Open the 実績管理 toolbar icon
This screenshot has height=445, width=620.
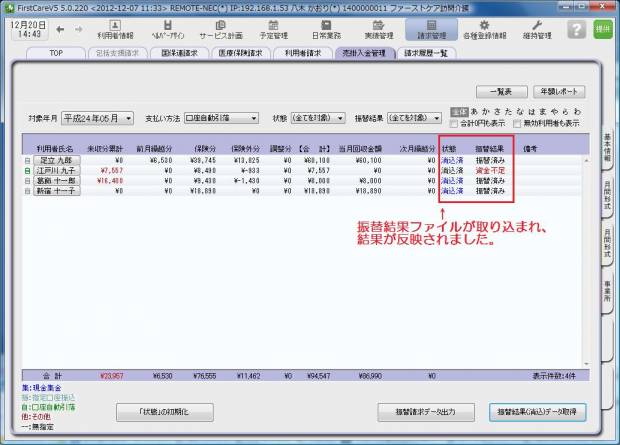pyautogui.click(x=378, y=29)
